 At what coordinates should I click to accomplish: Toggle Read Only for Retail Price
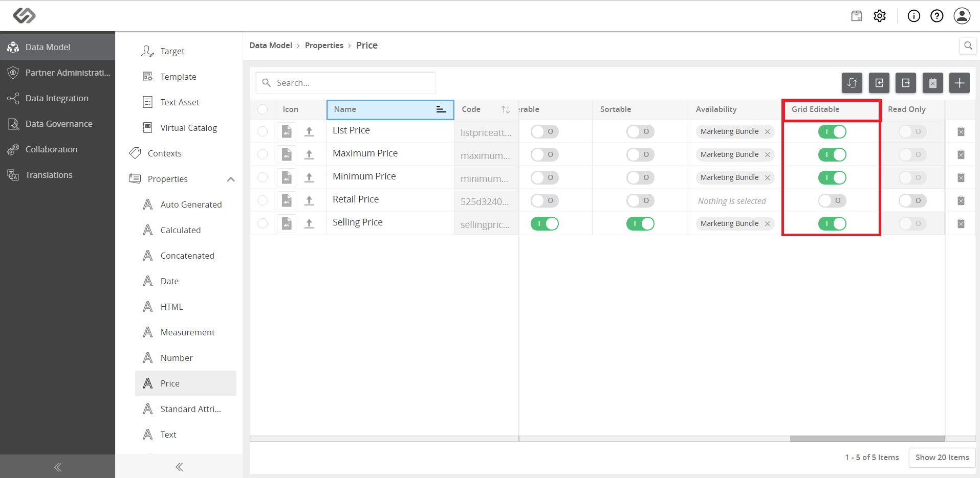[x=912, y=201]
